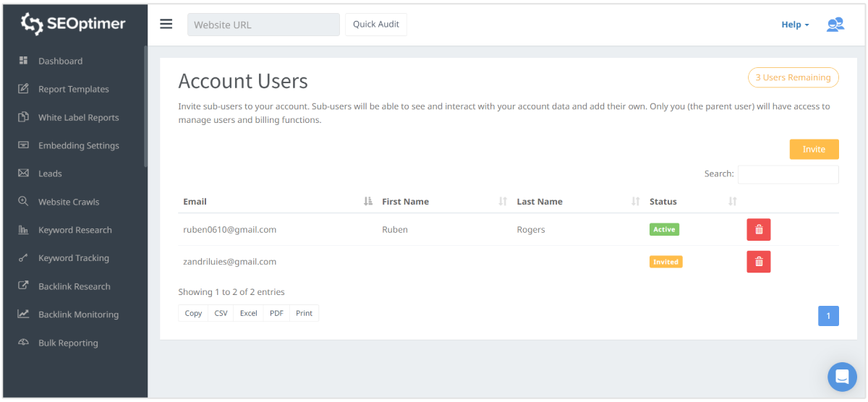Remove invited user zandriluies@gmail.com via trash icon
Viewport: 868px width, 402px height.
758,262
